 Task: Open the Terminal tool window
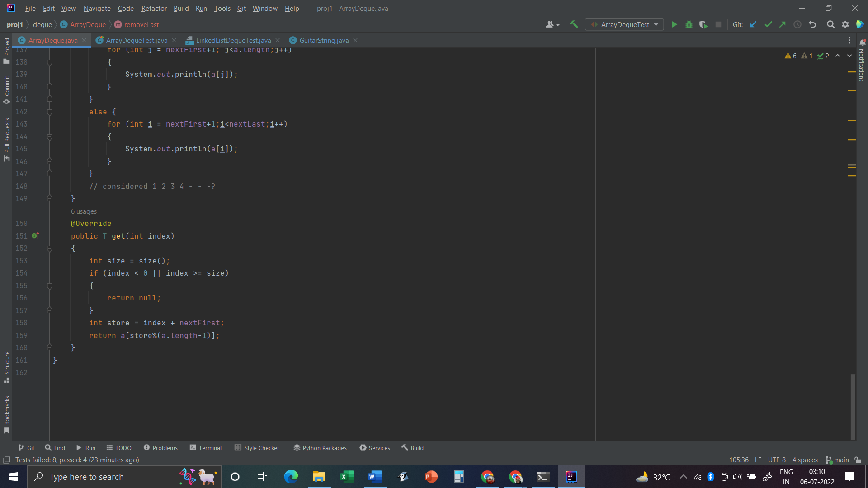tap(206, 448)
